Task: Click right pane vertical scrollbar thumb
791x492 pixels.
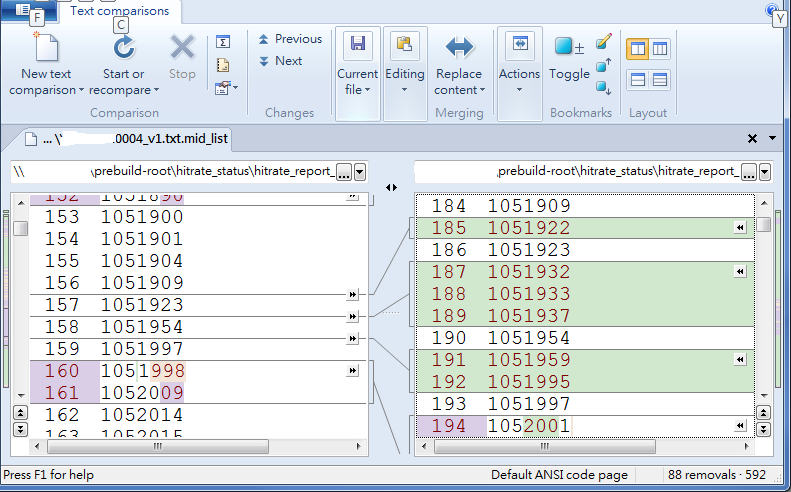Action: pos(764,224)
